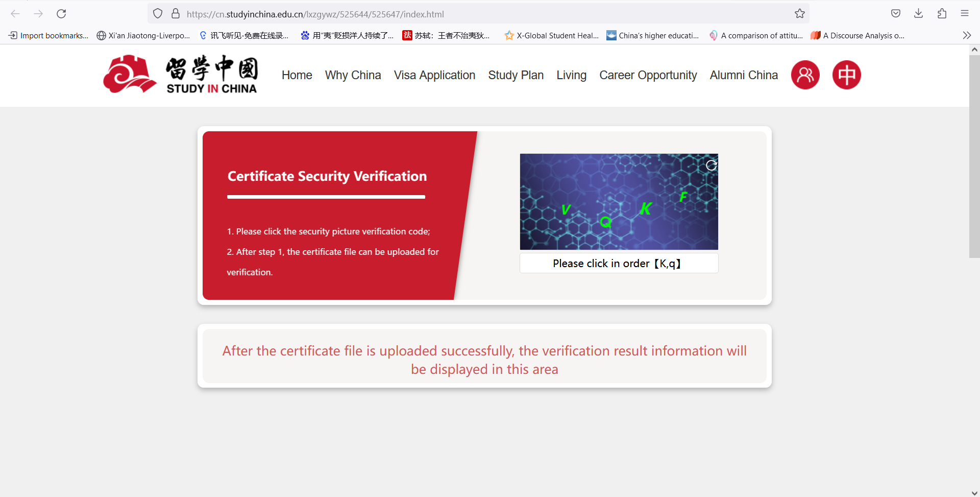Bookmark this page with the star icon
The image size is (980, 497).
tap(800, 14)
